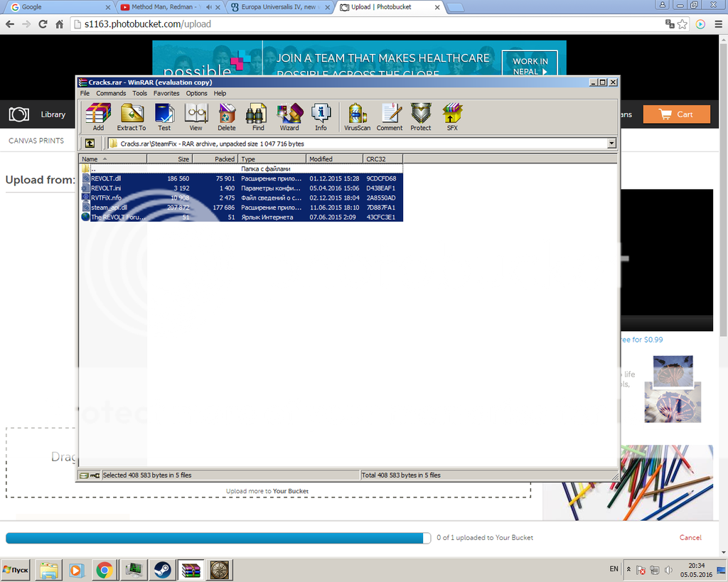This screenshot has width=728, height=582.
Task: Click the Add button in WinRAR toolbar
Action: (98, 116)
